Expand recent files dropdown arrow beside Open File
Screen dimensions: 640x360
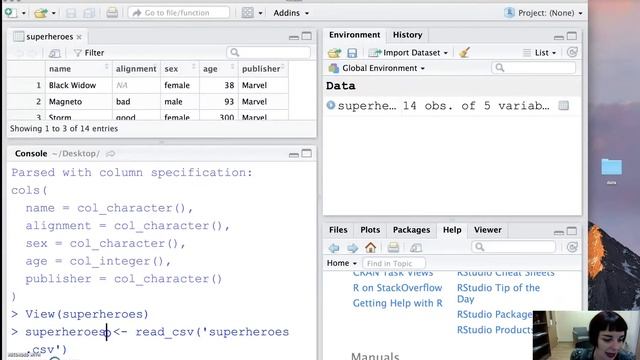pos(53,13)
